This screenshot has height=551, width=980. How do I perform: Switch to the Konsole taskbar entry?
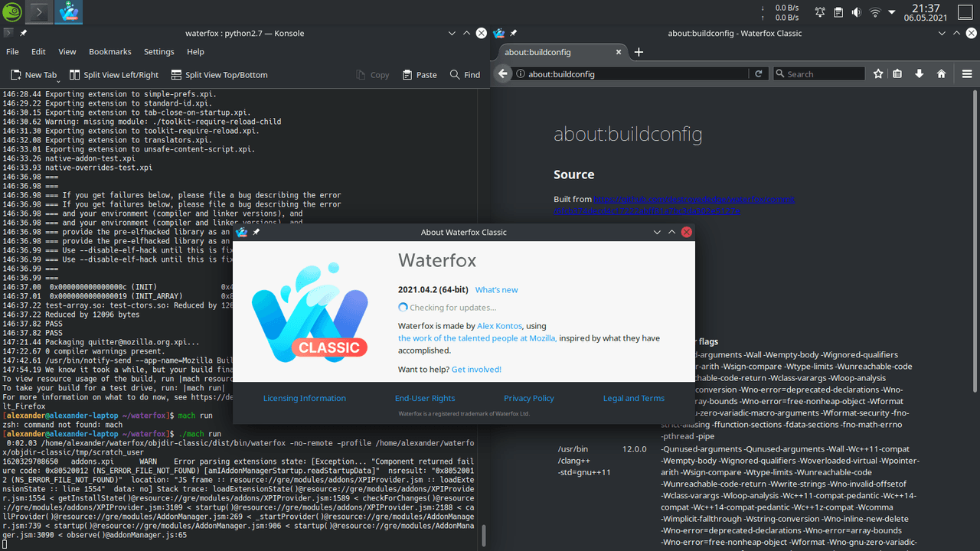(x=41, y=12)
